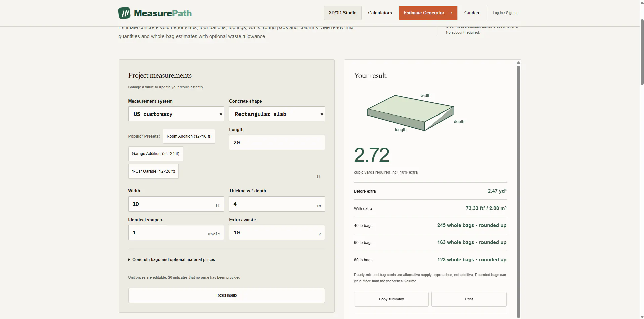Click the MeasurePath brand name text
The width and height of the screenshot is (644, 319).
click(x=163, y=13)
